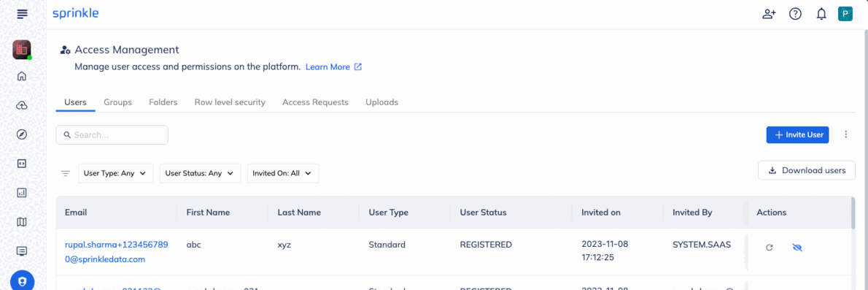Open the User Status: Any dropdown
Viewport: 868px width, 290px height.
[x=201, y=173]
